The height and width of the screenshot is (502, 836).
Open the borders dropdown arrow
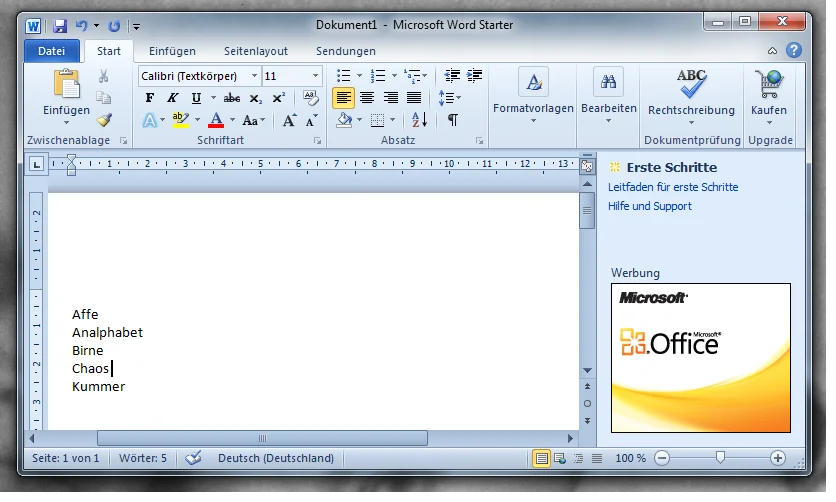pos(392,120)
